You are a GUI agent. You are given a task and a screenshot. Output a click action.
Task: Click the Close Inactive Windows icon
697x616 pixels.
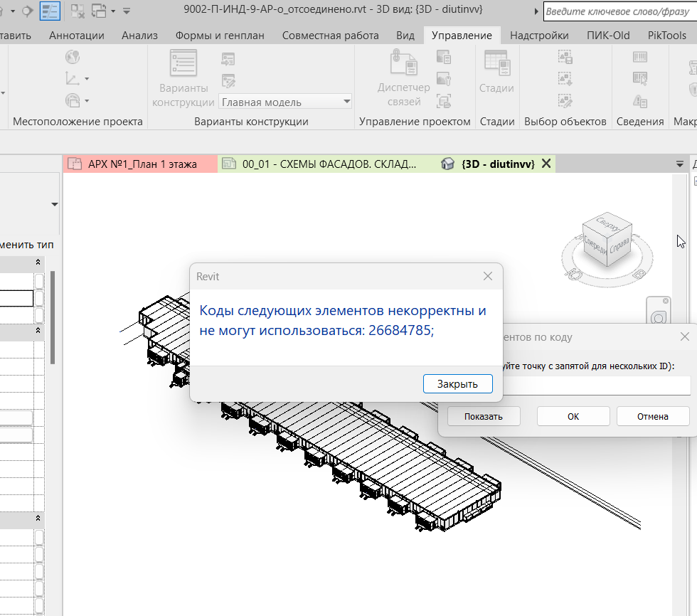[x=78, y=11]
